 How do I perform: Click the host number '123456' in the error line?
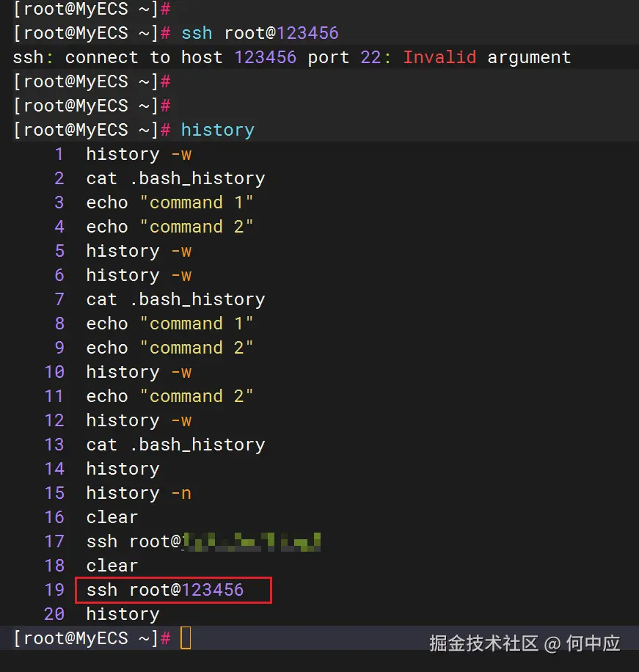pos(266,57)
